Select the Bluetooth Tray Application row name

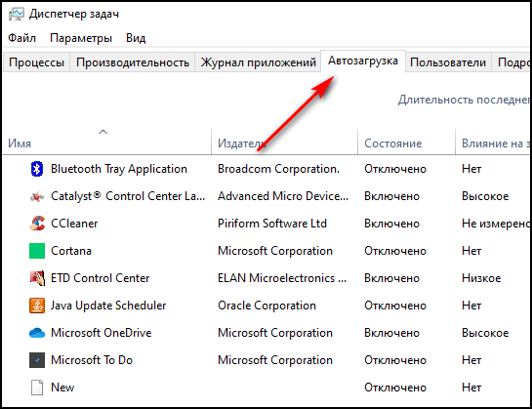tap(119, 169)
